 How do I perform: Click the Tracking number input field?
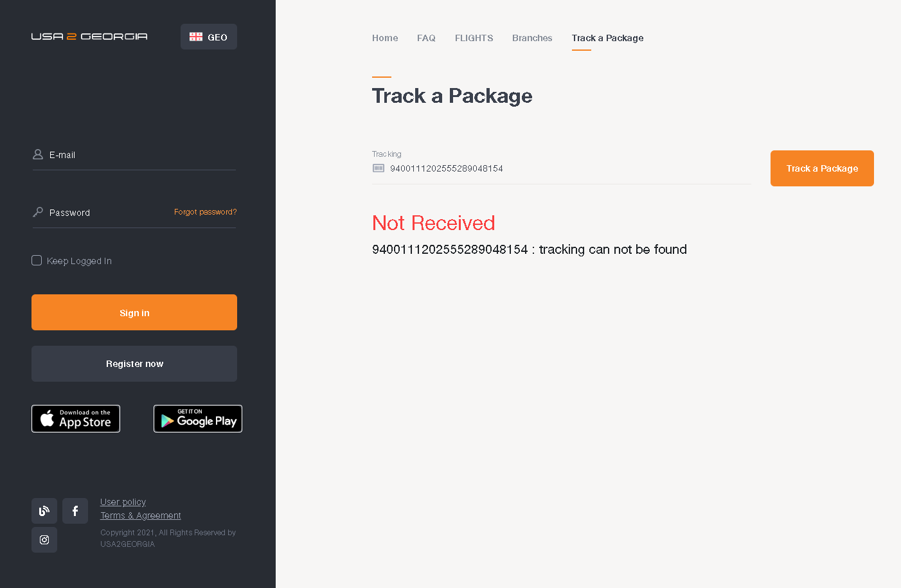[561, 168]
